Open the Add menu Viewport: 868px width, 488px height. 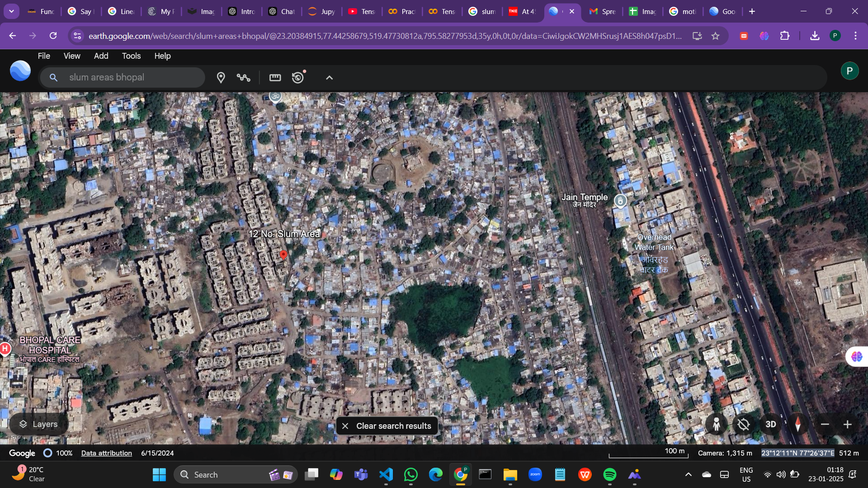click(x=101, y=56)
